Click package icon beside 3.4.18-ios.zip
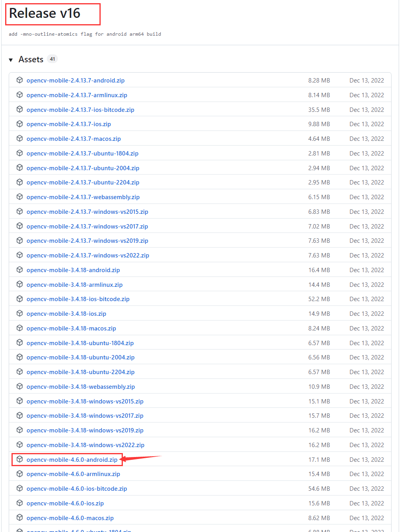 click(19, 313)
